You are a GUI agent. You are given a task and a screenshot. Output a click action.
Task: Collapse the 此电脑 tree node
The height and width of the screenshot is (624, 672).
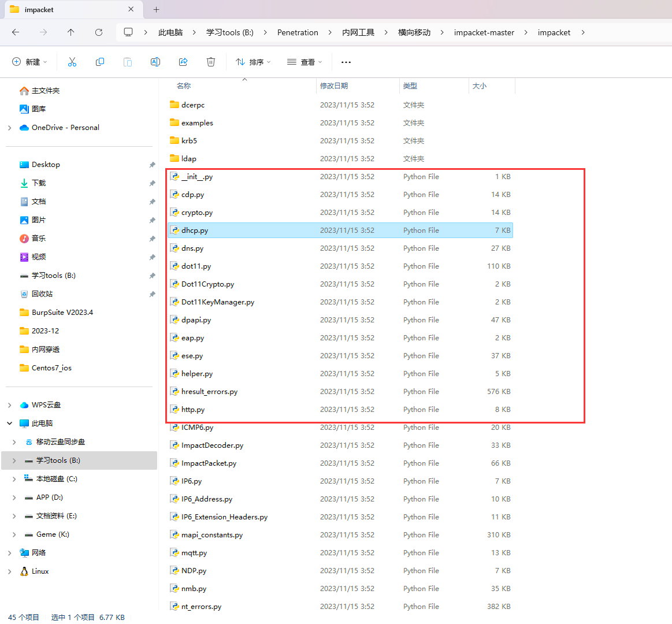point(10,424)
